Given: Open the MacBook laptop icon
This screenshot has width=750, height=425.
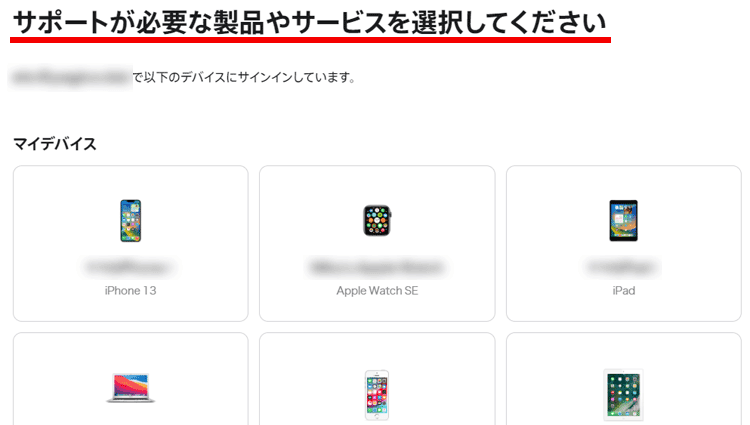Looking at the screenshot, I should (131, 388).
